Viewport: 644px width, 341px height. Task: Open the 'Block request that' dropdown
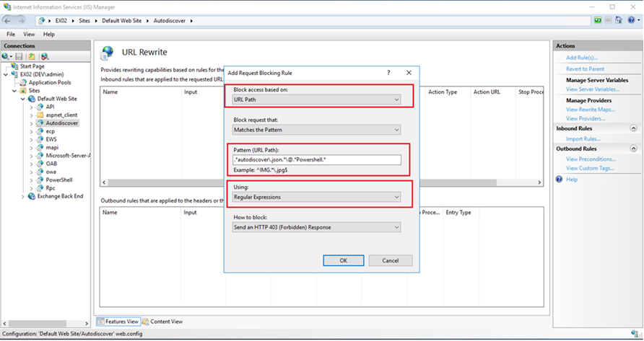tap(316, 130)
